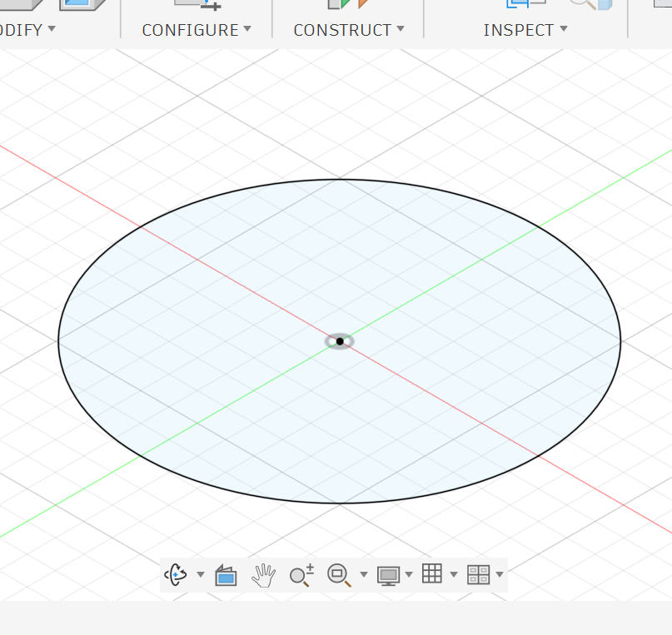Viewport: 672px width, 635px height.
Task: Activate the Zoom magnifier tool
Action: [x=301, y=575]
